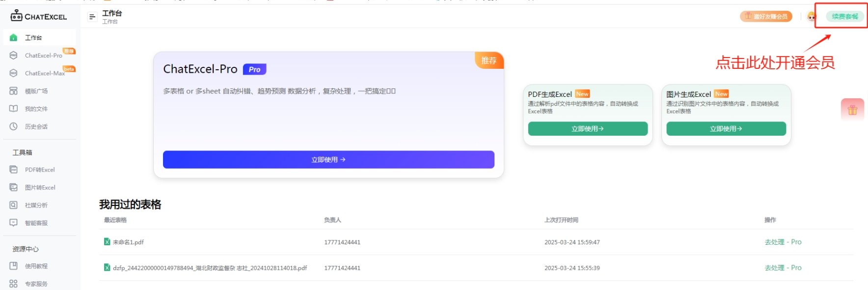This screenshot has width=868, height=290.
Task: Click the user avatar in the header
Action: pyautogui.click(x=811, y=16)
